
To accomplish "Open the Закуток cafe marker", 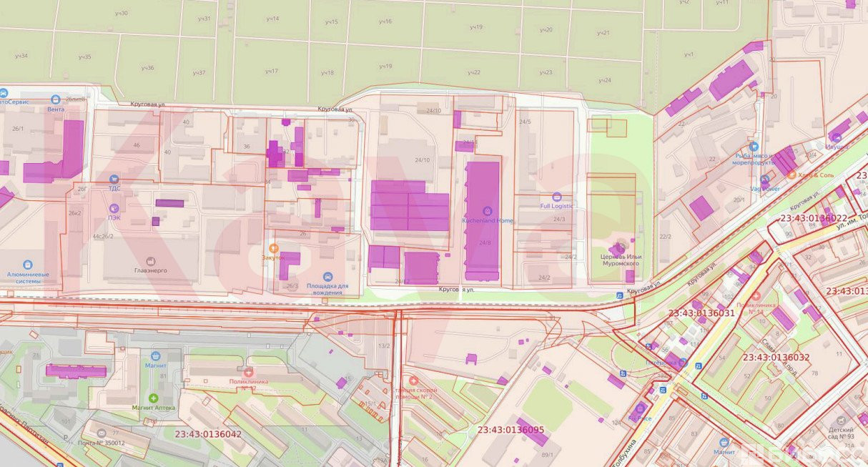I will point(273,247).
